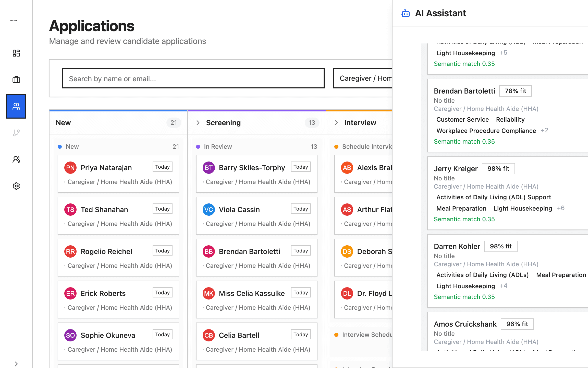Click the Interview Scheduled stage label
Screen dimensions: 588x368
tap(367, 335)
